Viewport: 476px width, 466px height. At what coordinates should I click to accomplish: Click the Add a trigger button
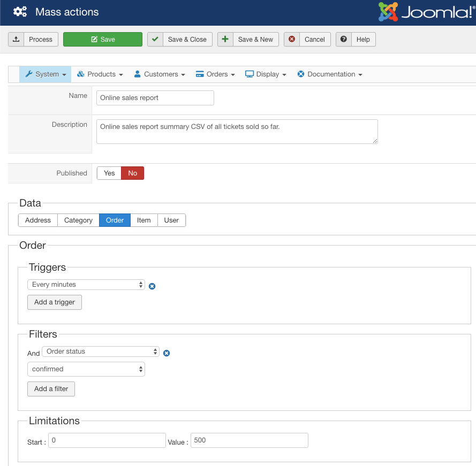coord(55,302)
